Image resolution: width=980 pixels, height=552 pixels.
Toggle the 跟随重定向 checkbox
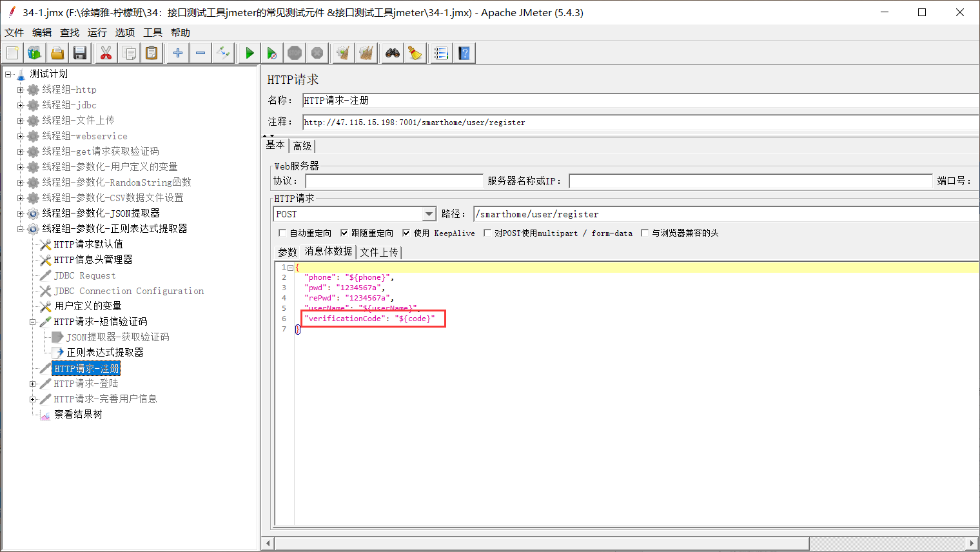click(x=344, y=233)
